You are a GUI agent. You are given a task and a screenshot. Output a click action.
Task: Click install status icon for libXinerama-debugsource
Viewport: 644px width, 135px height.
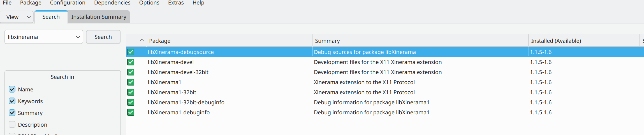coord(131,52)
